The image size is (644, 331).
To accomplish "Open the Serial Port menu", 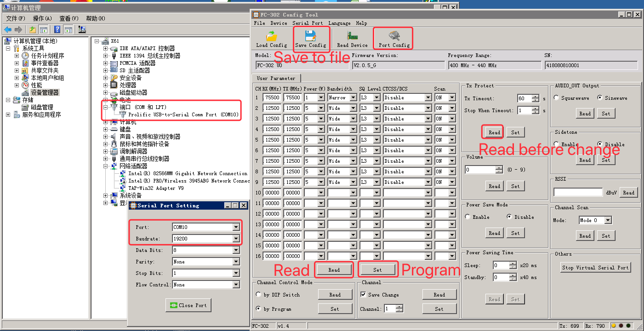I will point(308,23).
